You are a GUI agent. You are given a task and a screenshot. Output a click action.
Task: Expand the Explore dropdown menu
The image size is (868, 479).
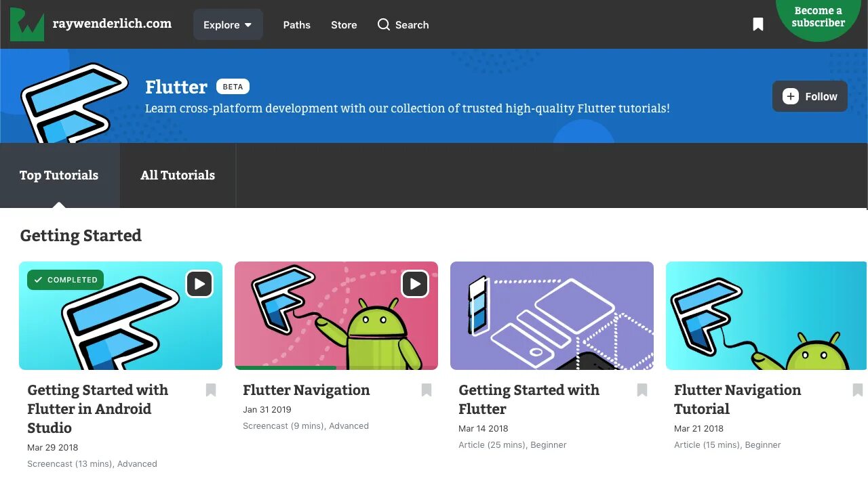click(x=228, y=24)
